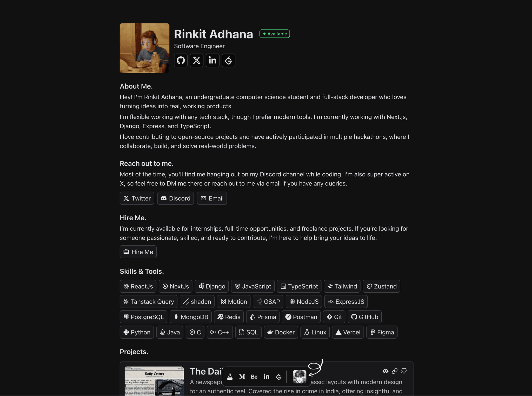The width and height of the screenshot is (532, 396).
Task: Click the Available status badge
Action: [275, 34]
